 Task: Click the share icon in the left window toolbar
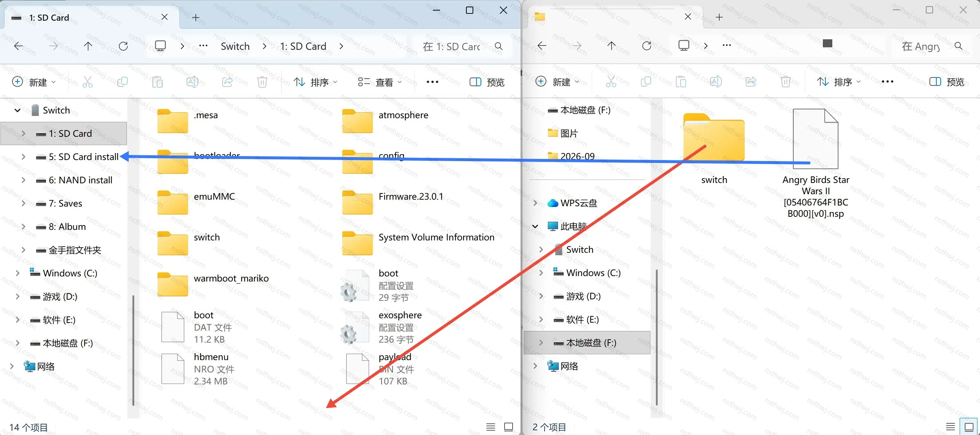227,82
